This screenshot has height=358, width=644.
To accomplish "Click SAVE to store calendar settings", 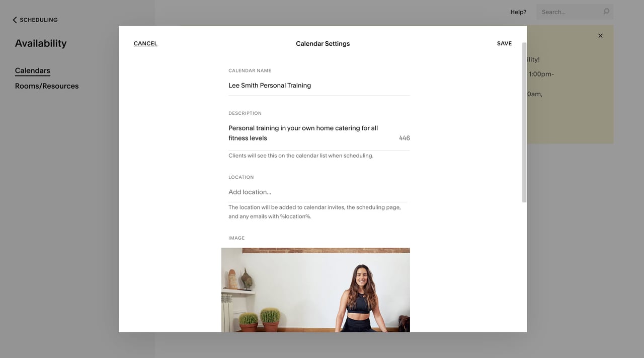I will (x=504, y=43).
